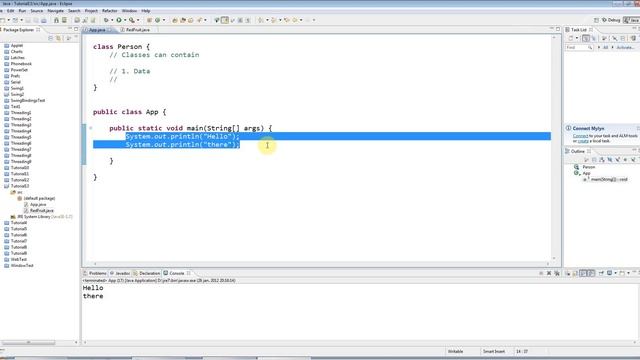Click the New Java Class green icon

click(x=158, y=20)
